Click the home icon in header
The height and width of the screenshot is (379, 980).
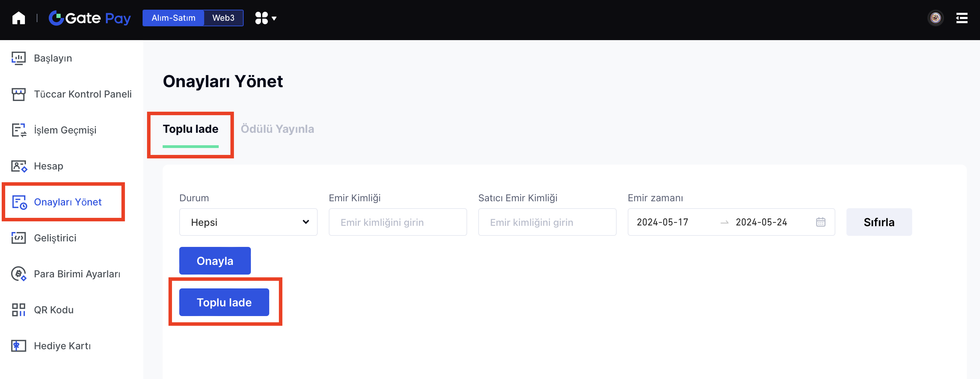pos(18,18)
